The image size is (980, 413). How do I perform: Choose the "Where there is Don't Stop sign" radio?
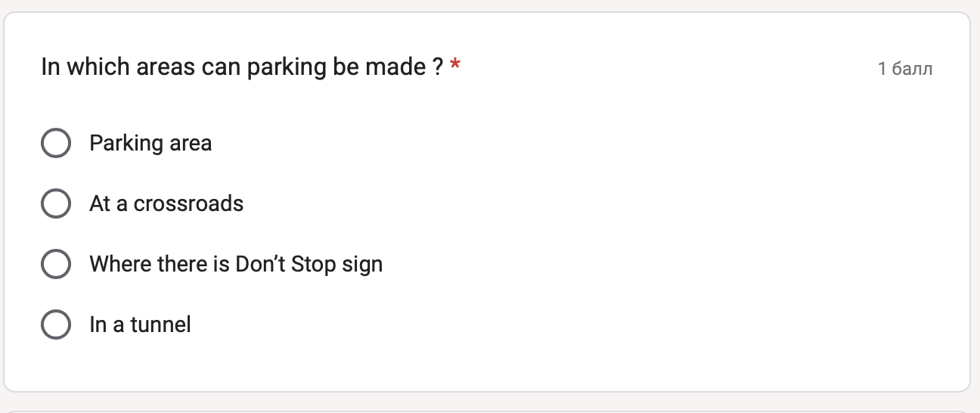[56, 264]
